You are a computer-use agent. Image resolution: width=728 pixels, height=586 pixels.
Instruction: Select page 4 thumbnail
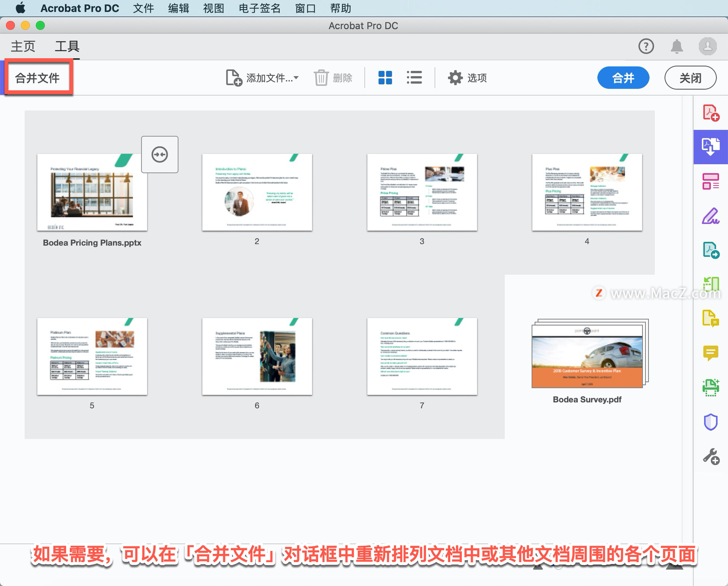point(587,192)
